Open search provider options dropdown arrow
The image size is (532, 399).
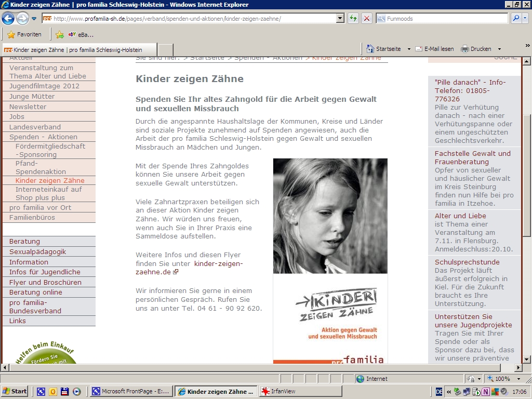(525, 18)
